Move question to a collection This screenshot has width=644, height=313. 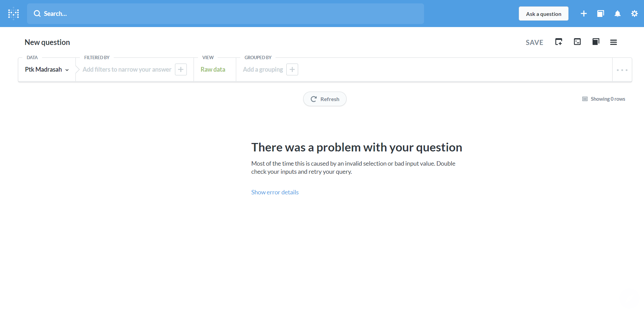pos(596,42)
